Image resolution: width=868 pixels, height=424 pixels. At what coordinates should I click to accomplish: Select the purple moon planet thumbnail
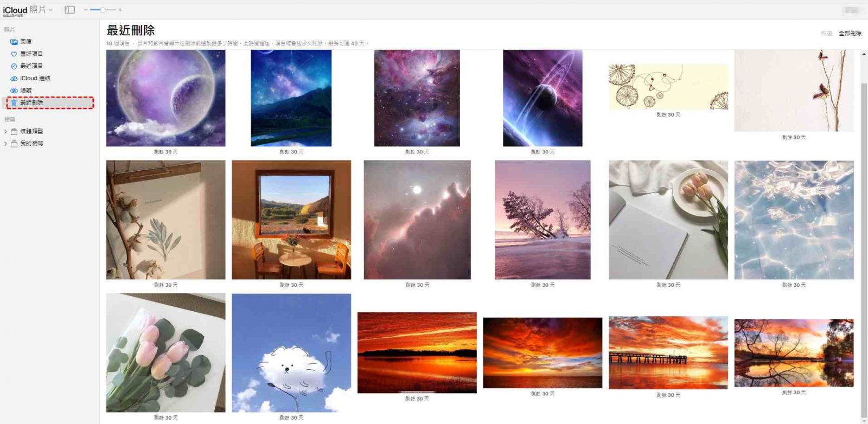pos(165,98)
